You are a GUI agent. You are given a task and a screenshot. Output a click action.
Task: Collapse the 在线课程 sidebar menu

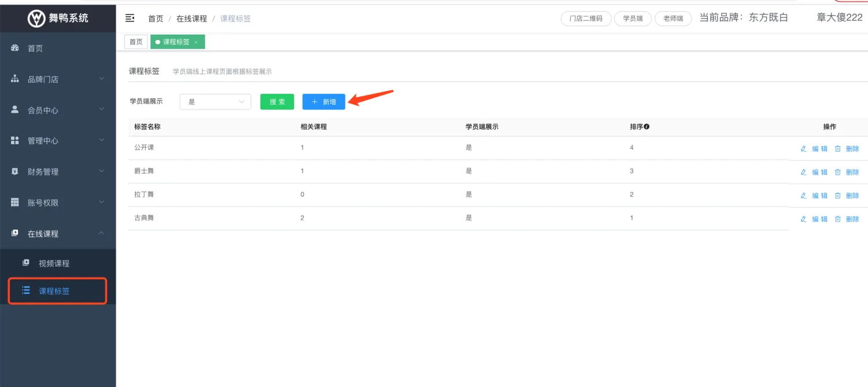click(x=58, y=234)
